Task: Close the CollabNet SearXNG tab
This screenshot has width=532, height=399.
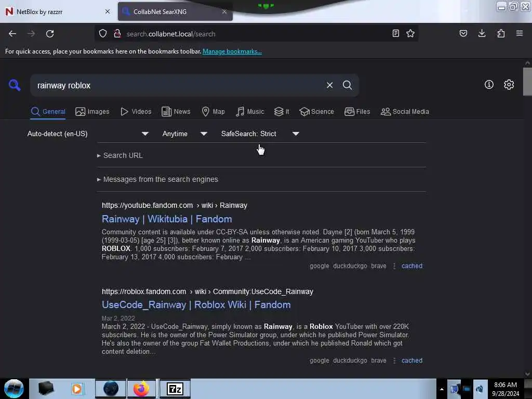Action: click(x=224, y=11)
